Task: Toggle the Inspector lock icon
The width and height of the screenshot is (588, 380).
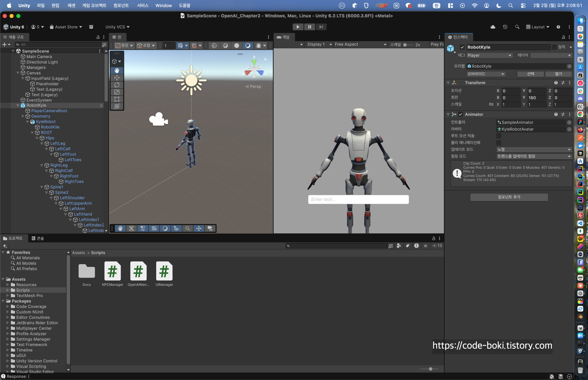Action: [x=563, y=37]
